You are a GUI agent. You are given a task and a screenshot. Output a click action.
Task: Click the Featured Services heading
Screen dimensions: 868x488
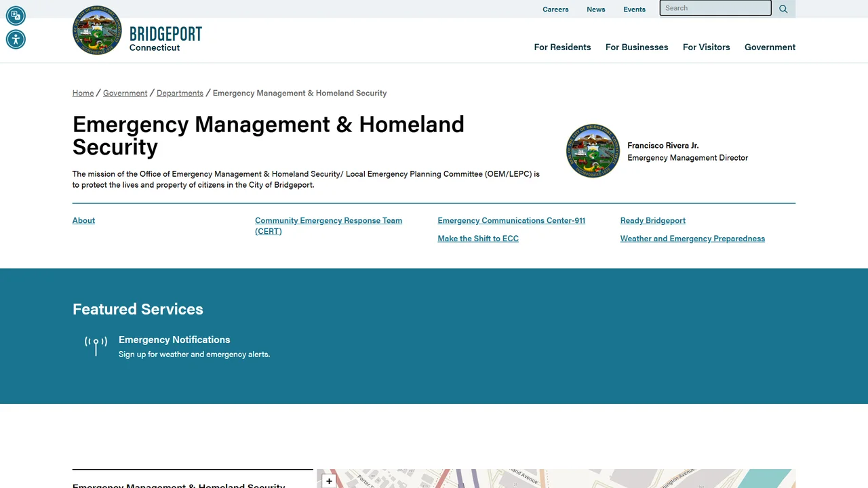(138, 309)
